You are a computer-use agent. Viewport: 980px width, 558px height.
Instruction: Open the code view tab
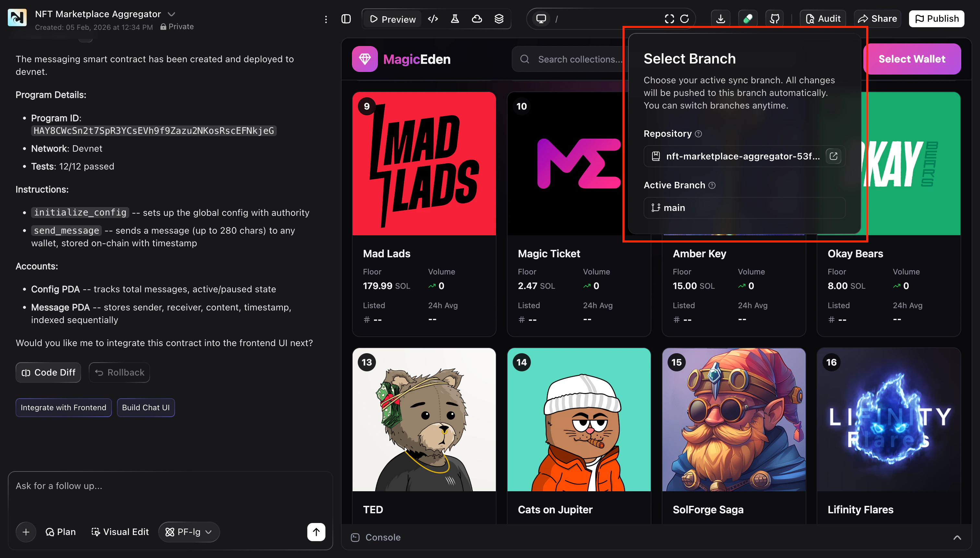point(433,19)
